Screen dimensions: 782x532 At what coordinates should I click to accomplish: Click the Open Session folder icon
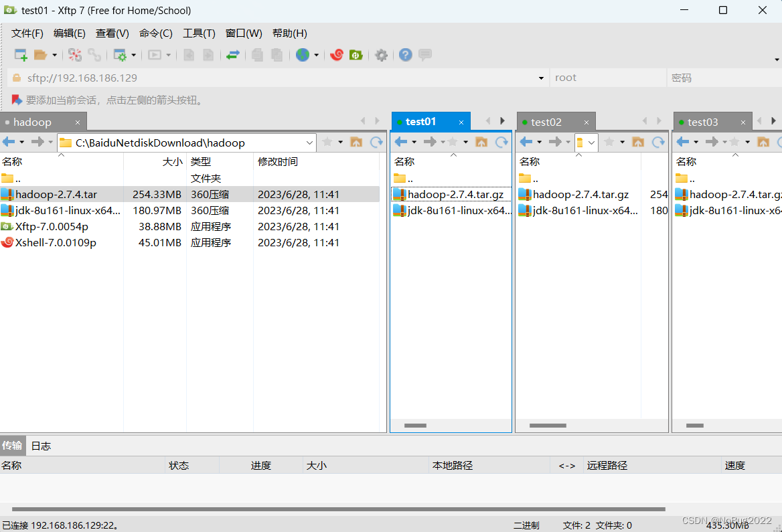40,55
